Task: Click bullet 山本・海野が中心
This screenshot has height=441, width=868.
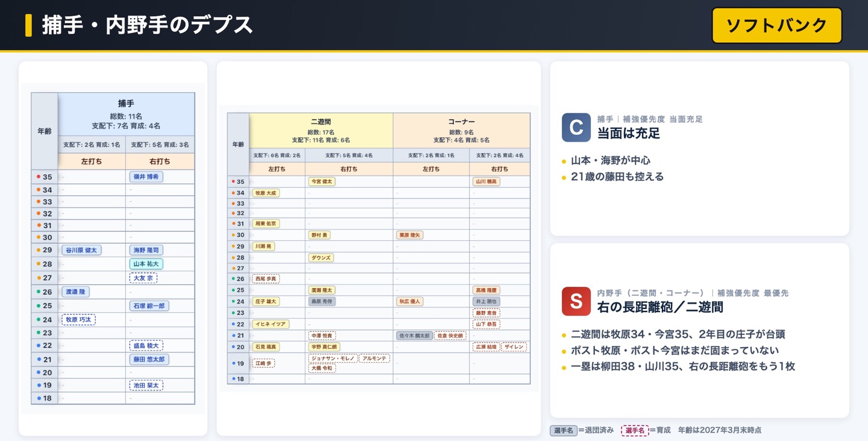Action: click(x=611, y=161)
